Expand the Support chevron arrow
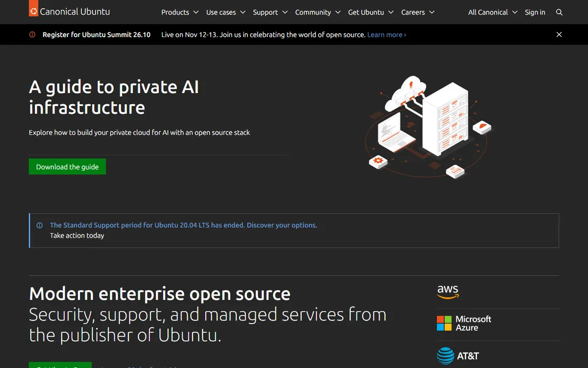Viewport: 588px width, 368px height. click(x=285, y=12)
